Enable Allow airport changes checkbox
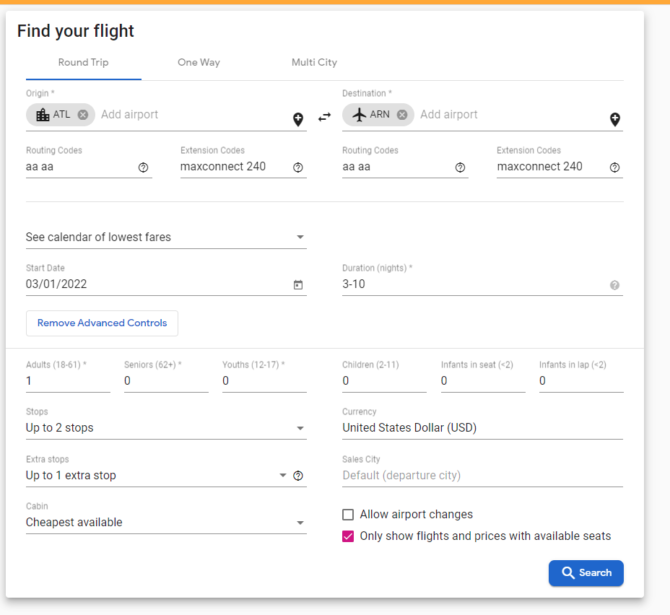The image size is (670, 615). [x=348, y=514]
